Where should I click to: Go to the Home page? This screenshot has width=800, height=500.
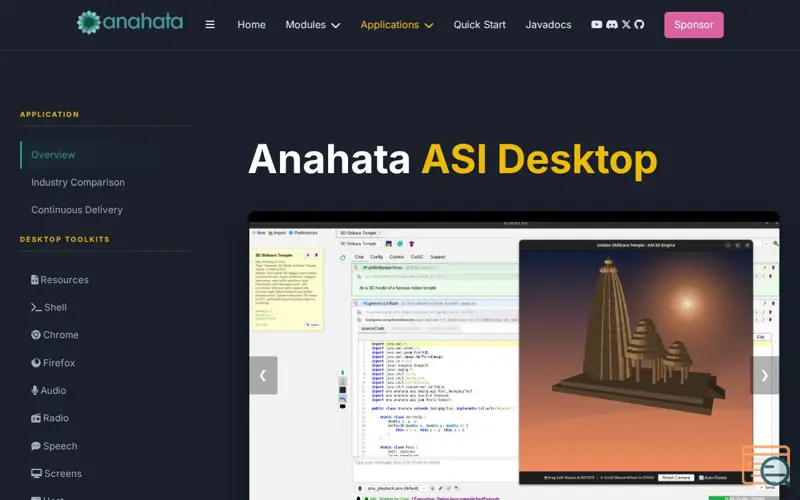251,24
